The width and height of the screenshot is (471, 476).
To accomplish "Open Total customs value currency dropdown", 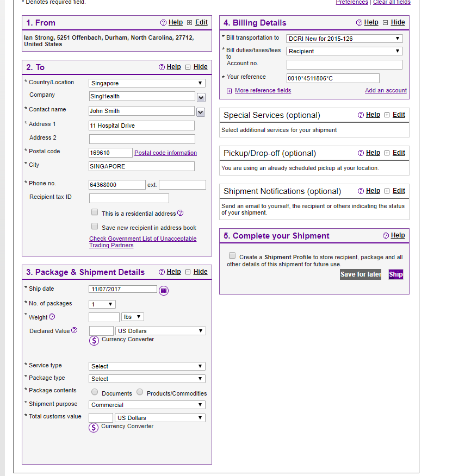I will click(x=160, y=418).
